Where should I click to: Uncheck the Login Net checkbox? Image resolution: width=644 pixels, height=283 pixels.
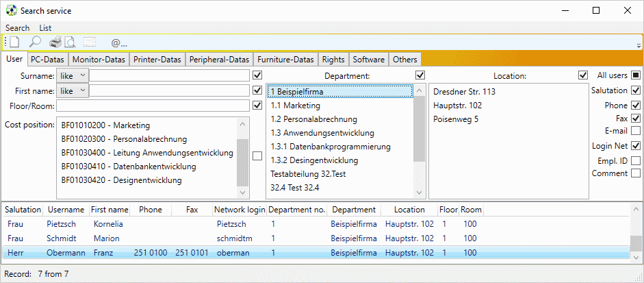636,146
